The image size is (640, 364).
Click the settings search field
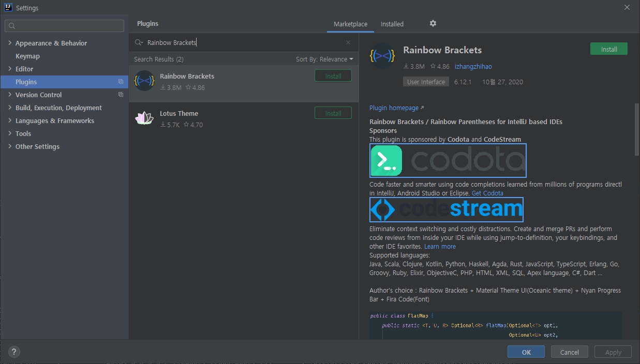(65, 25)
